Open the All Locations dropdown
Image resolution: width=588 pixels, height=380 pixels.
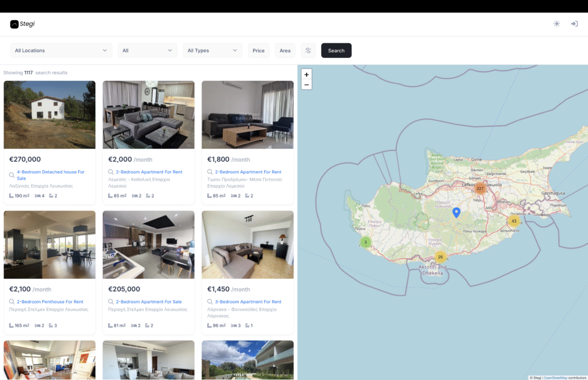pyautogui.click(x=61, y=51)
